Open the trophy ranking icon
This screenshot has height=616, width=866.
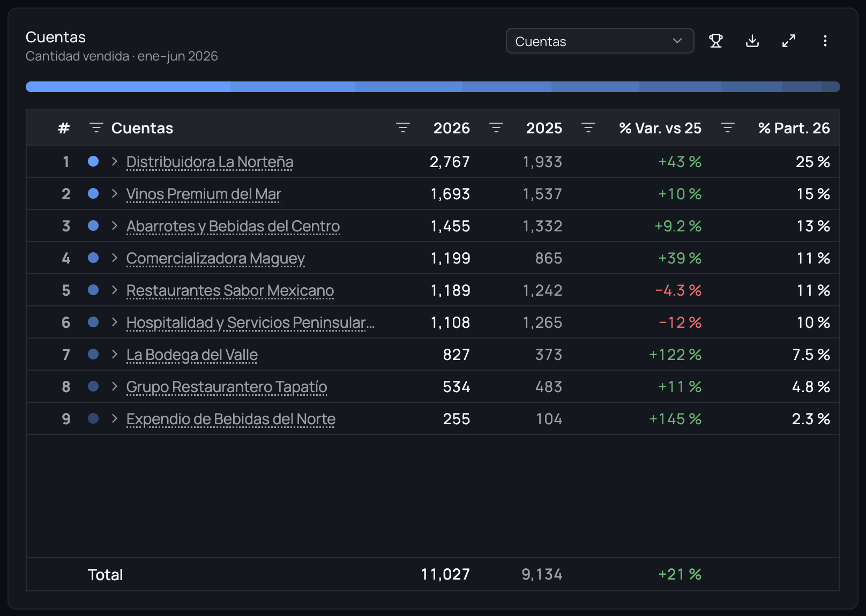pyautogui.click(x=716, y=41)
